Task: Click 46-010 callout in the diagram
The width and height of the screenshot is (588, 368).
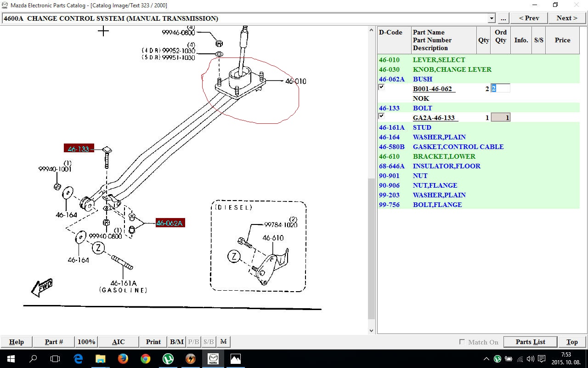Action: point(295,81)
